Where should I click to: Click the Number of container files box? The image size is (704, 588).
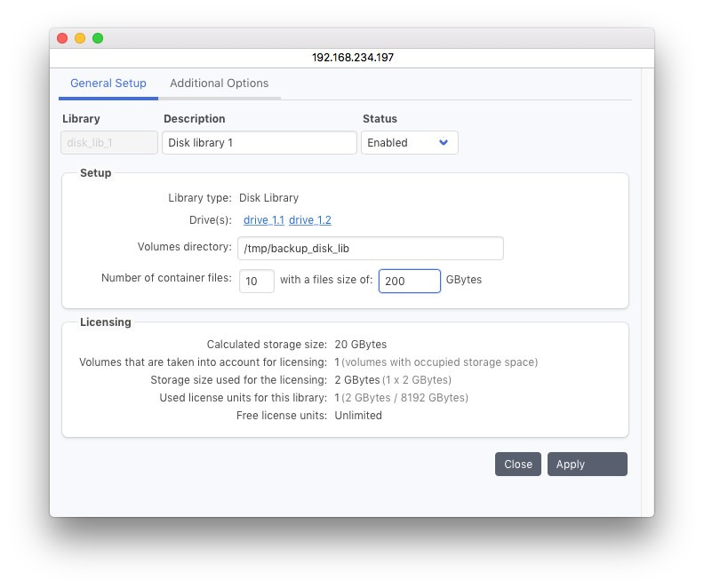click(256, 281)
